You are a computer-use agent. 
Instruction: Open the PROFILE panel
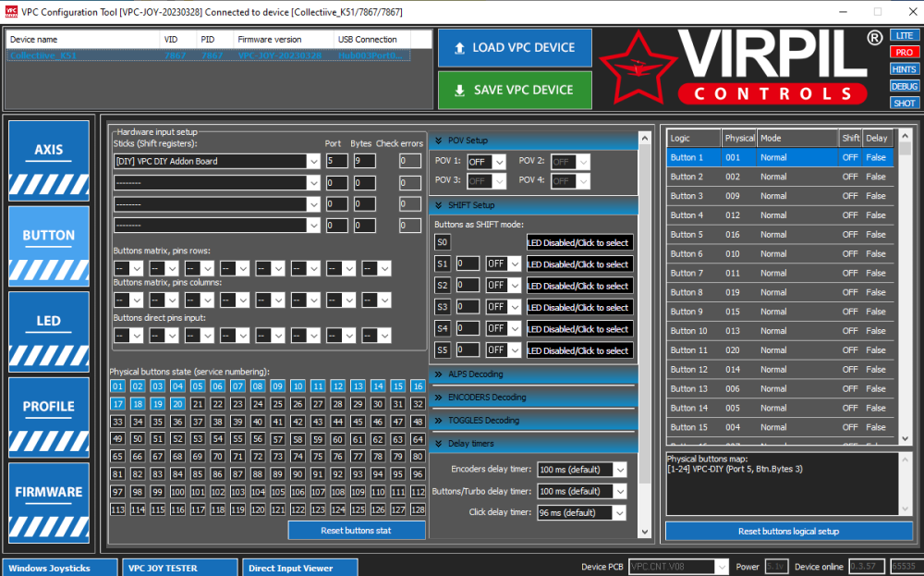tap(48, 406)
